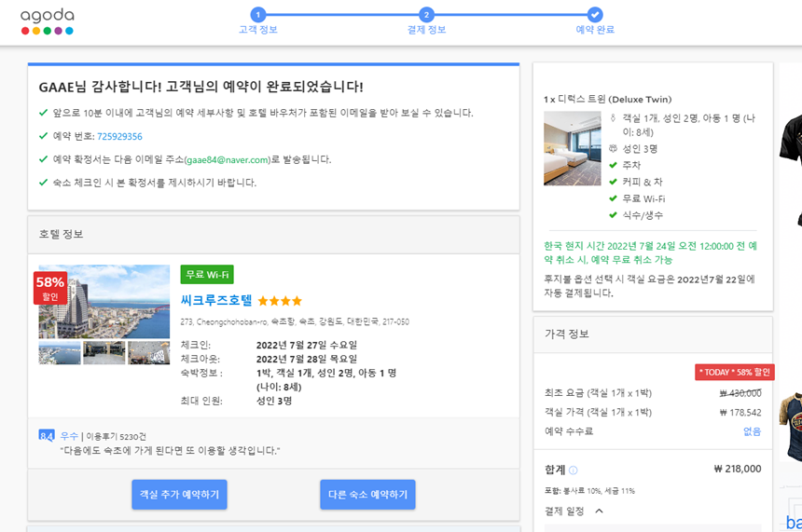This screenshot has height=532, width=802.
Task: Click the Agoda logo
Action: point(47,21)
